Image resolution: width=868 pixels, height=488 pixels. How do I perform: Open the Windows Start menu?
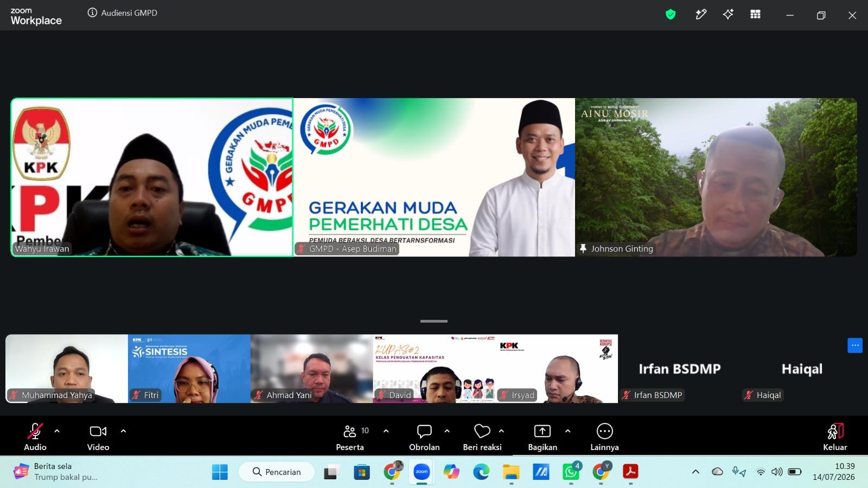[x=220, y=472]
